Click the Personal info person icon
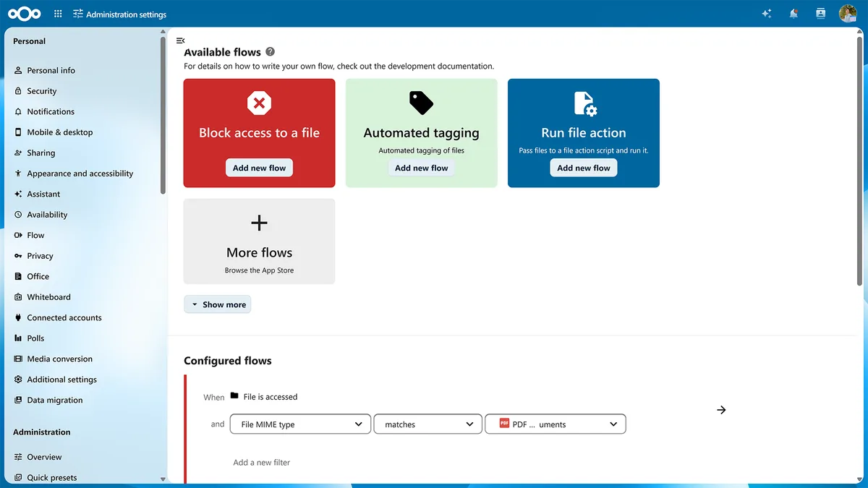This screenshot has width=868, height=488. [18, 70]
